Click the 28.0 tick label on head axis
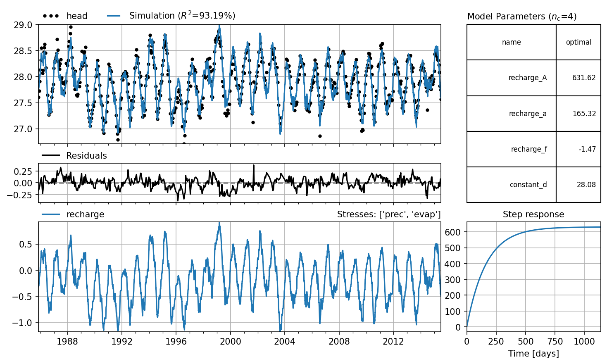This screenshot has height=364, width=607. click(x=23, y=77)
